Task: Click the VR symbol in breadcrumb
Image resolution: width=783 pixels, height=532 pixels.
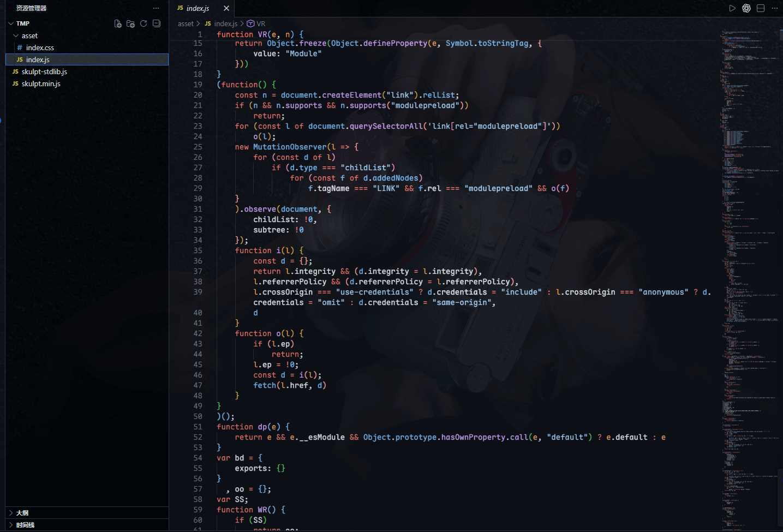Action: click(260, 23)
